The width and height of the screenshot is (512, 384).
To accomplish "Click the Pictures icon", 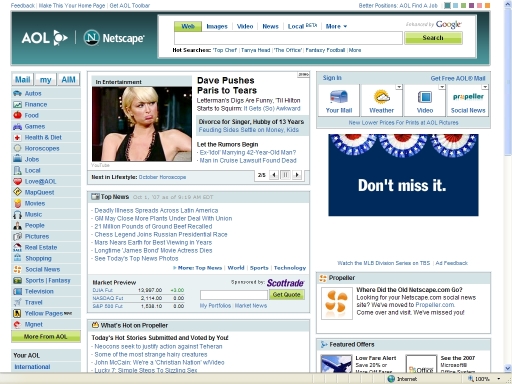I will (x=17, y=236).
